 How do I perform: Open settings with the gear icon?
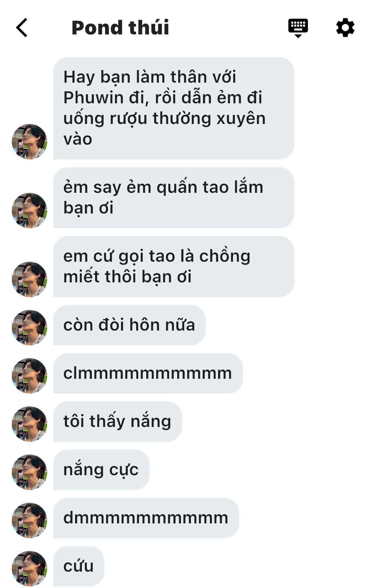click(345, 28)
